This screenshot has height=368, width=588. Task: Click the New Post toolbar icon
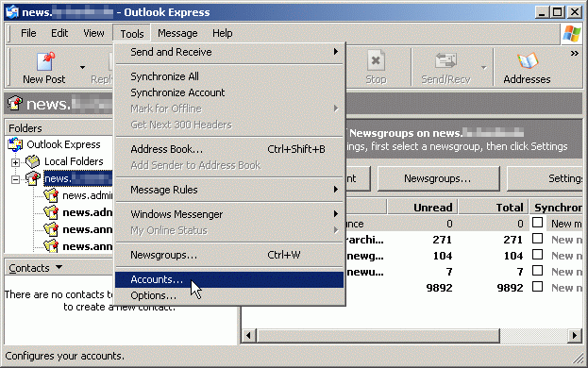(45, 61)
